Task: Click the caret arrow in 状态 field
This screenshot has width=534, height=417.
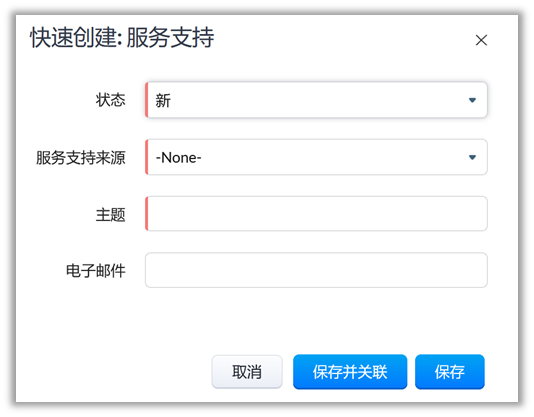Action: pos(472,100)
